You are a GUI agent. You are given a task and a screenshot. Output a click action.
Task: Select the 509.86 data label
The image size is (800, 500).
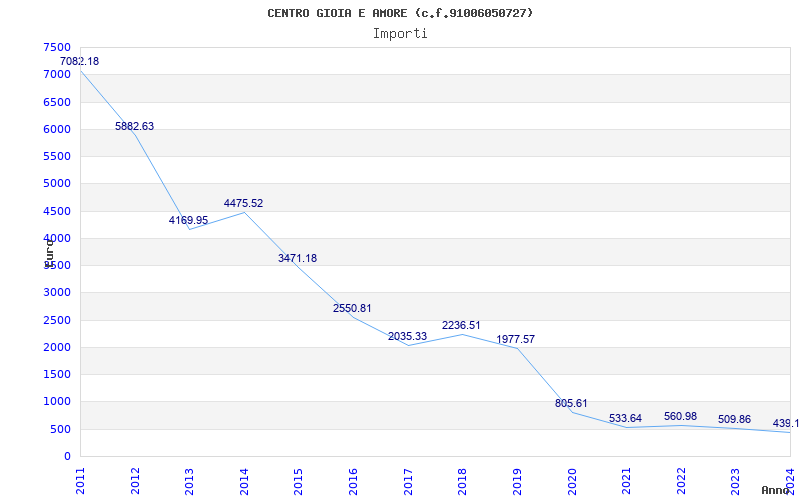[x=735, y=419]
